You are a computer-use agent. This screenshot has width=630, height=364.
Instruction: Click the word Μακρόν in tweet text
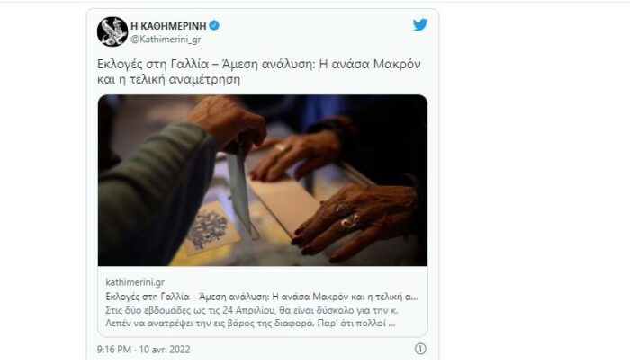coord(397,64)
